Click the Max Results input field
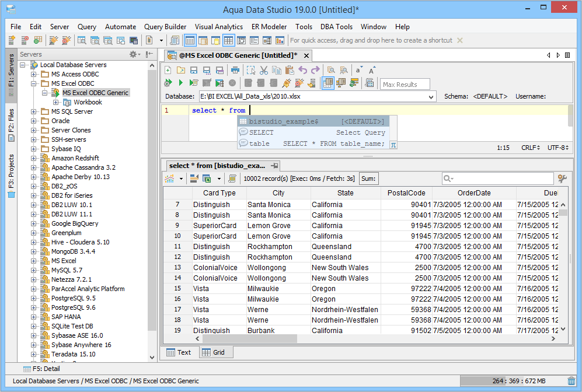 click(405, 84)
